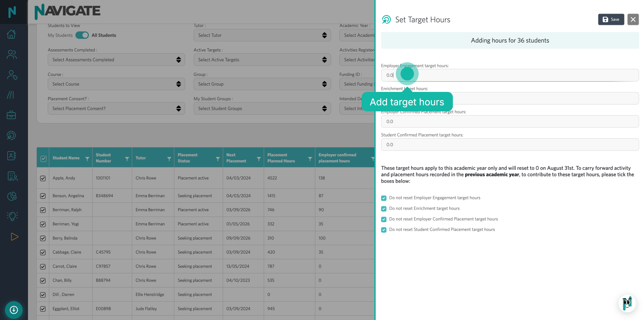Open the user tag icon in sidebar
This screenshot has width=644, height=320.
point(12,75)
